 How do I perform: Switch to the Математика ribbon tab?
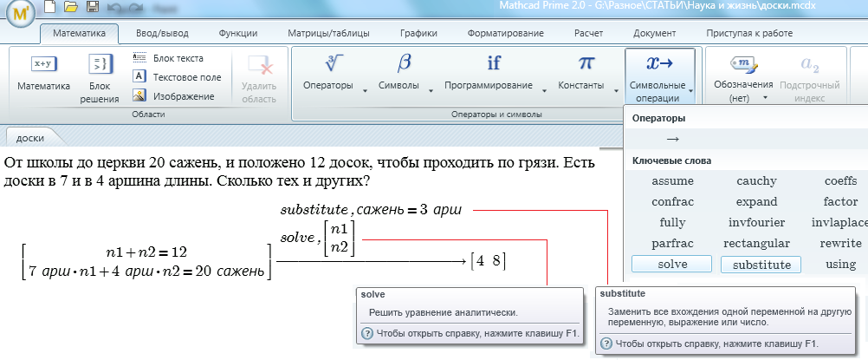79,33
